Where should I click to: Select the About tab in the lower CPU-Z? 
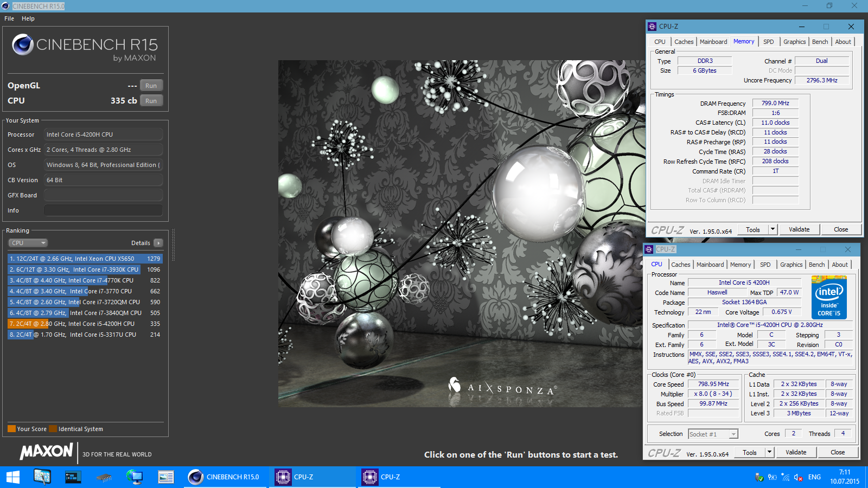[840, 265]
